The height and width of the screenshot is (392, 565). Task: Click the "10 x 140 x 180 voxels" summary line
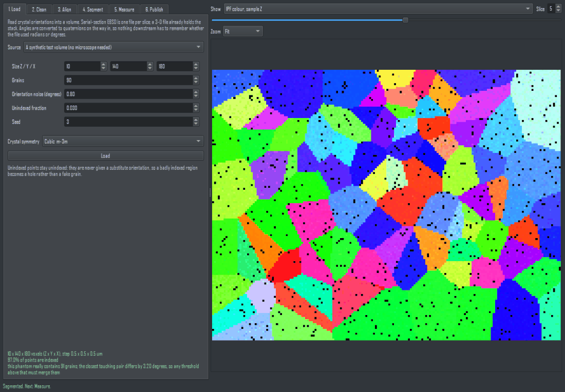click(55, 354)
